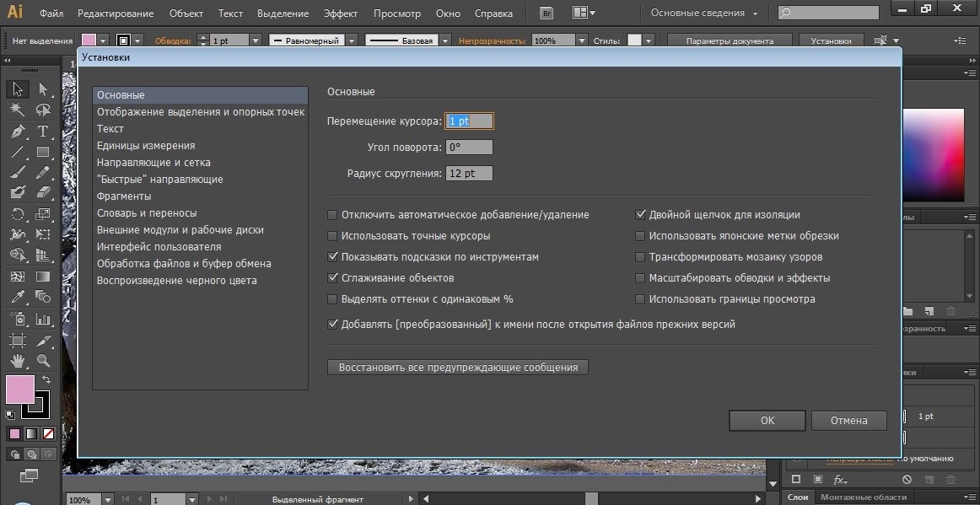Activate the Direct Selection tool
This screenshot has width=980, height=505.
[x=43, y=89]
